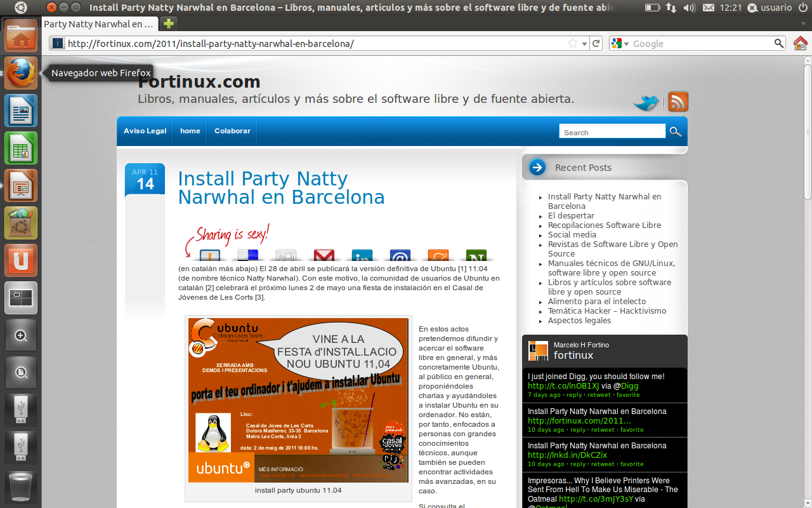Click the Firefox launcher icon
The image size is (812, 508).
(x=21, y=73)
